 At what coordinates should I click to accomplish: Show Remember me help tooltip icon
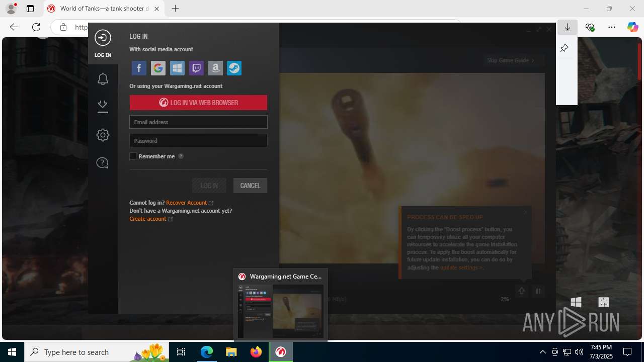click(181, 156)
